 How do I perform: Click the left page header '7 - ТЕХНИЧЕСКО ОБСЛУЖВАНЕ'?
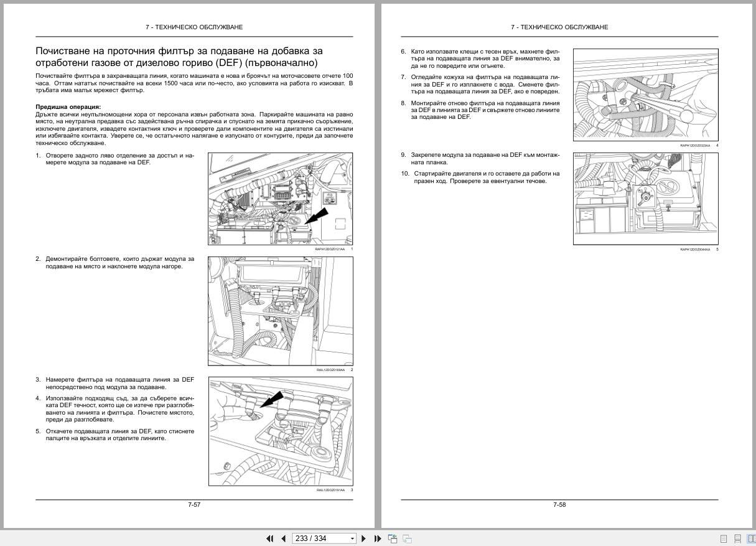(x=194, y=27)
